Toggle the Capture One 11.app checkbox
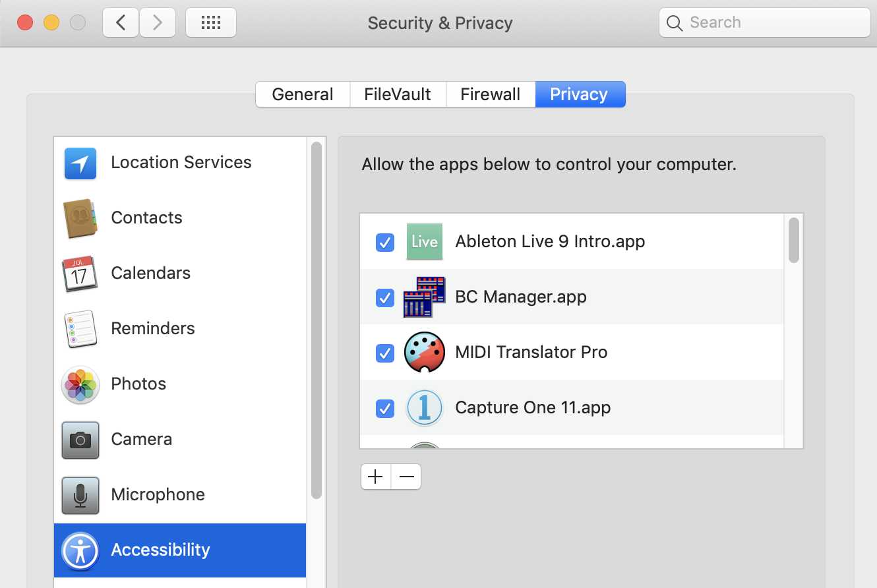The image size is (877, 588). [x=385, y=409]
